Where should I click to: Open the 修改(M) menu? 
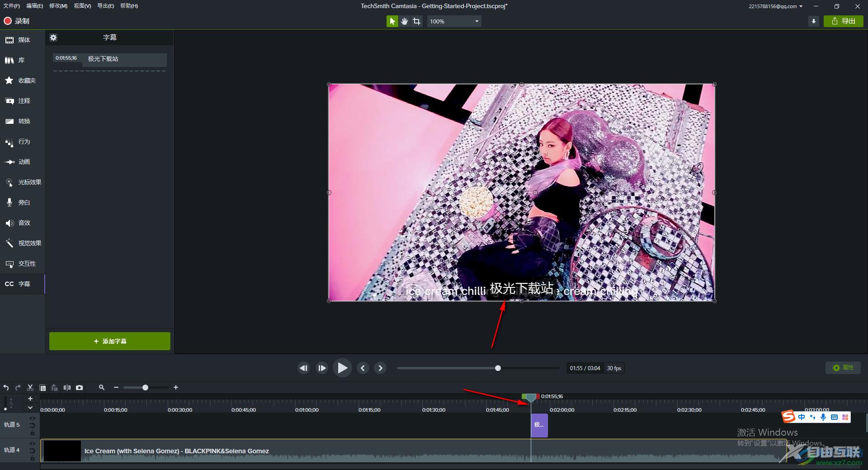pyautogui.click(x=58, y=6)
